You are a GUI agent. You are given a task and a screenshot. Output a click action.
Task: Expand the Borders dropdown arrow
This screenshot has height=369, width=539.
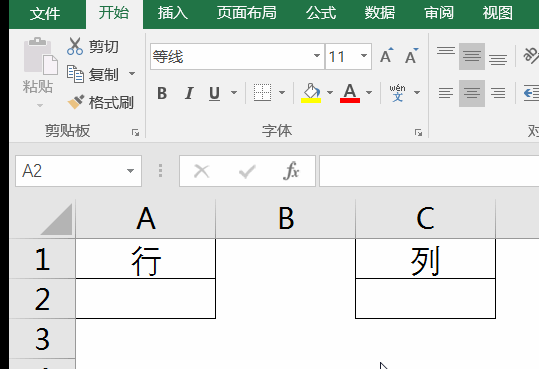click(282, 93)
